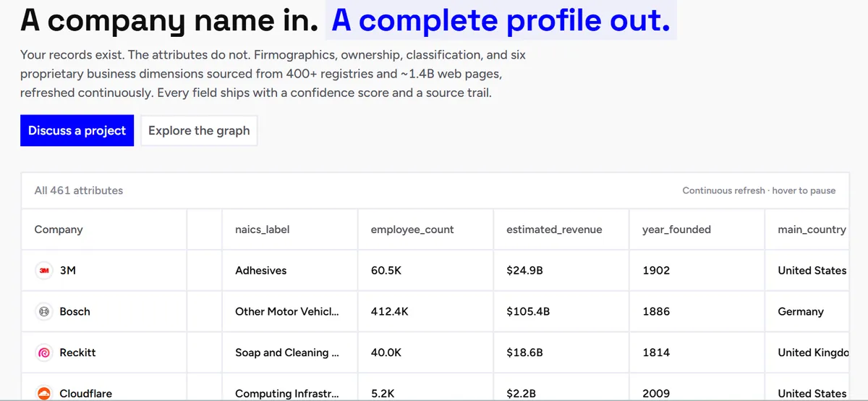Image resolution: width=868 pixels, height=401 pixels.
Task: Click the 3M company name
Action: tap(68, 271)
